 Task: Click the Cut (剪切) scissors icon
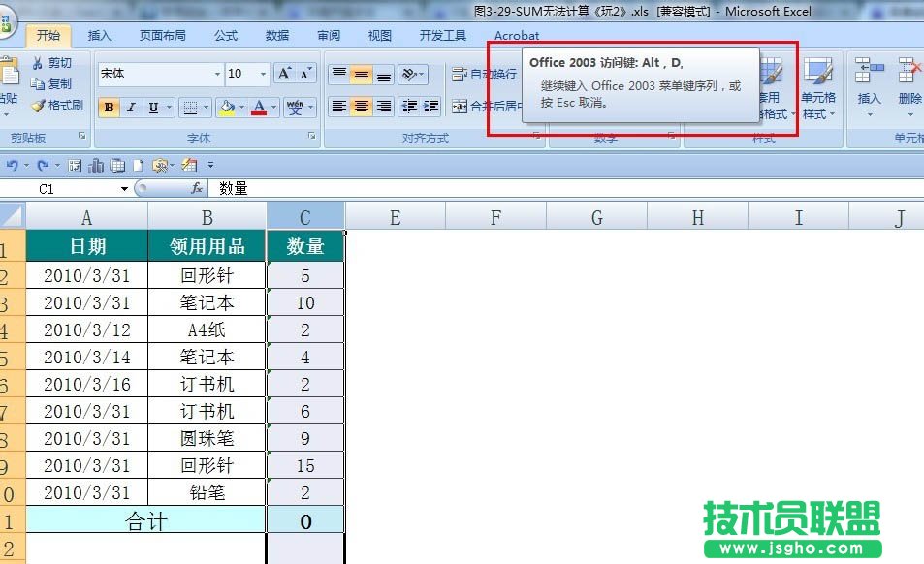point(39,63)
